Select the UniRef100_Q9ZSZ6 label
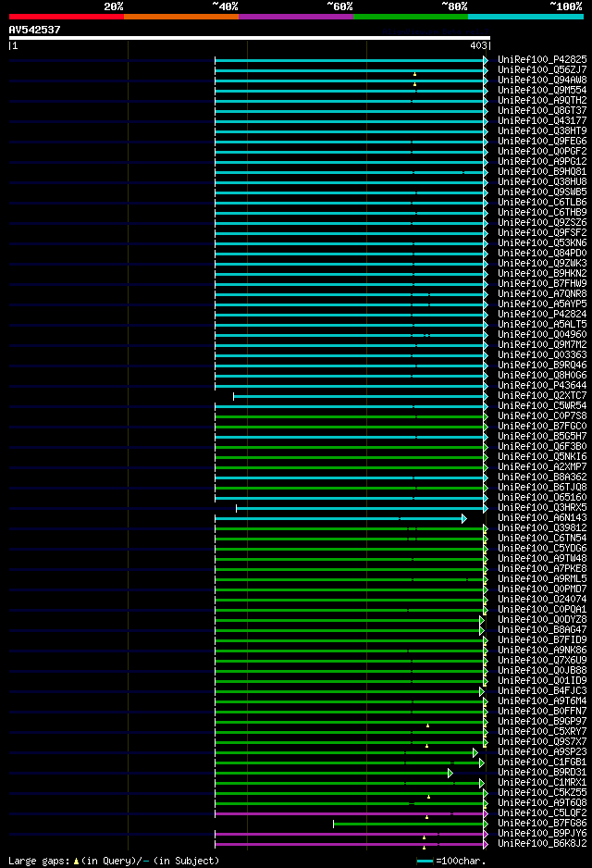 coord(542,222)
